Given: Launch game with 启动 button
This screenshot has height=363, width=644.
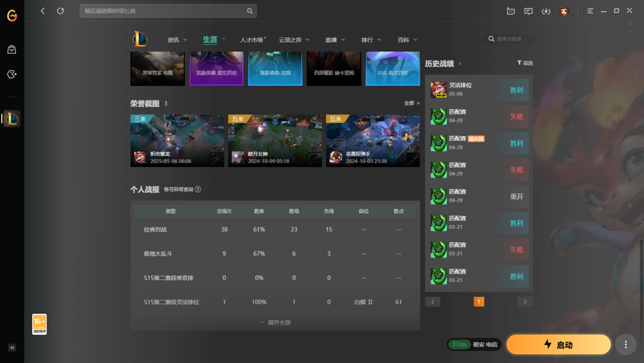Looking at the screenshot, I should click(559, 344).
